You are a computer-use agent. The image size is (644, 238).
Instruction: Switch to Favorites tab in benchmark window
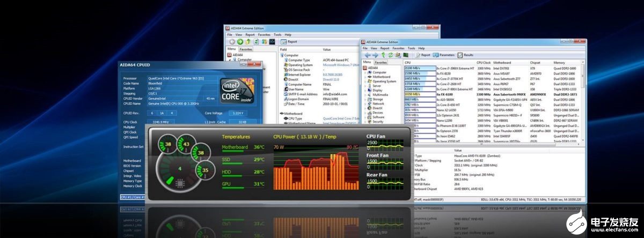click(x=381, y=62)
